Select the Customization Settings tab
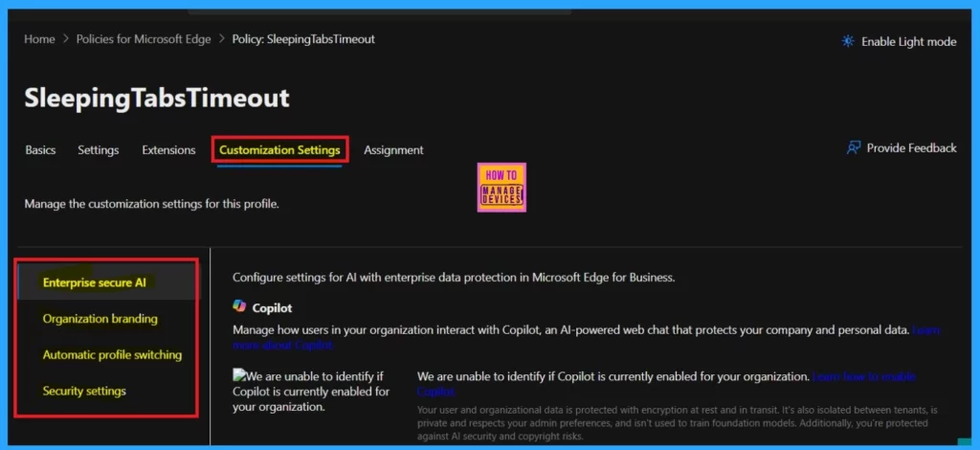This screenshot has height=450, width=980. pos(279,150)
